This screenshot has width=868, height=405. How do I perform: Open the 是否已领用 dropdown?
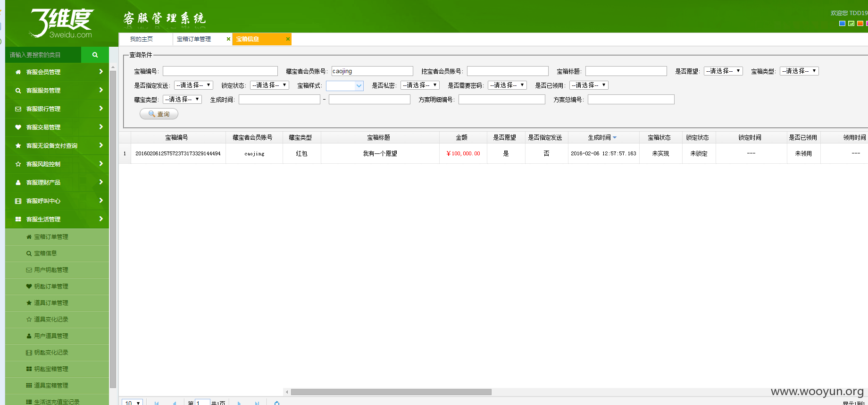[589, 85]
